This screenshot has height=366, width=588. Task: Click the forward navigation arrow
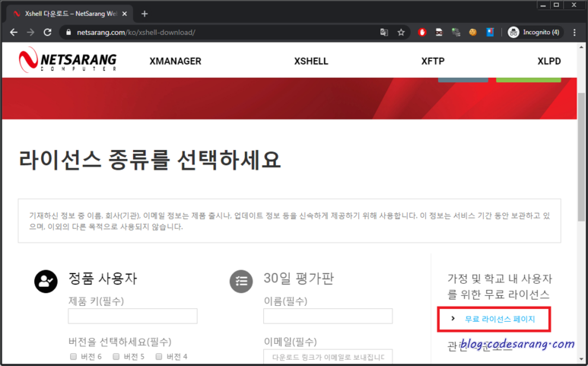[x=30, y=32]
